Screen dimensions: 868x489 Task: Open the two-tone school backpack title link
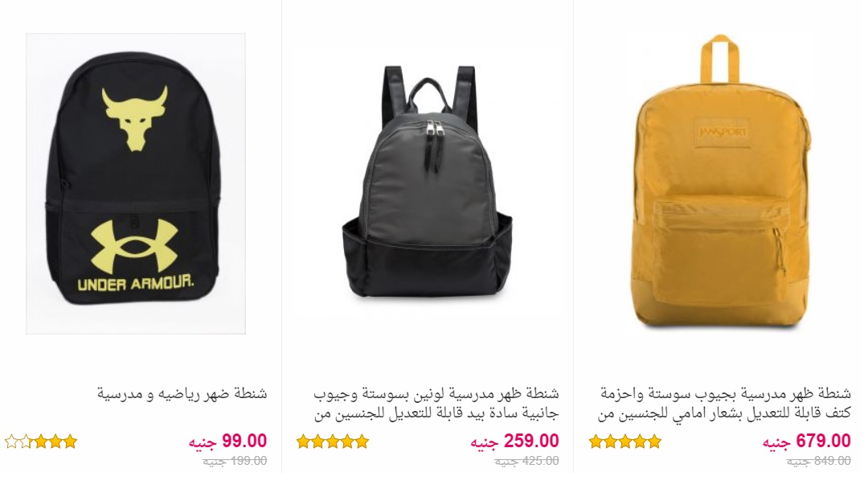coord(436,405)
